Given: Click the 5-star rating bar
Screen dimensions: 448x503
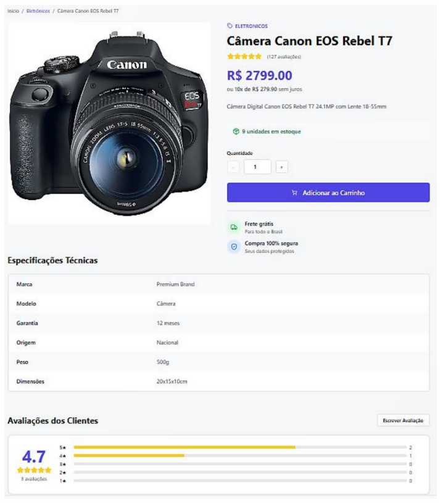Looking at the screenshot, I should point(239,447).
